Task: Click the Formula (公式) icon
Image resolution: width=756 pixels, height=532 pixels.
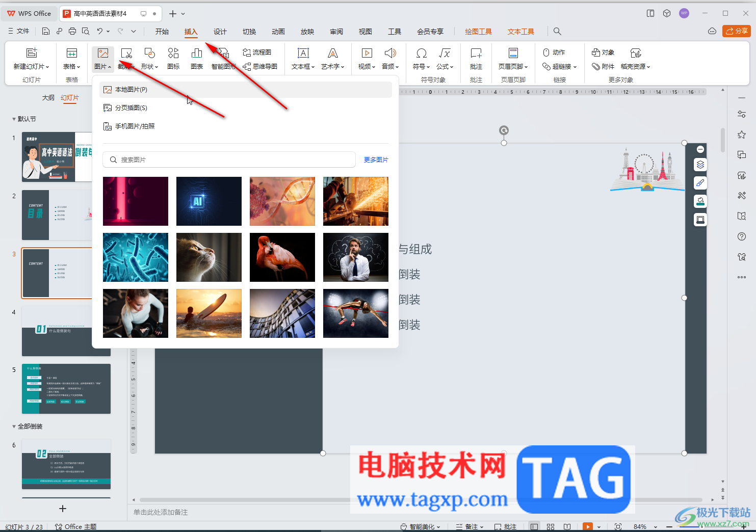Action: coord(445,53)
